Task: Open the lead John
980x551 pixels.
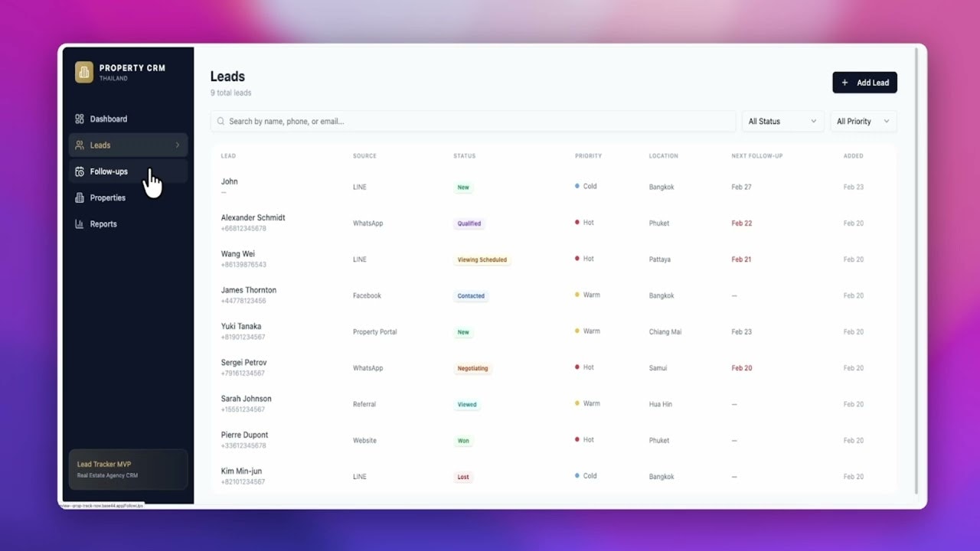Action: coord(229,181)
